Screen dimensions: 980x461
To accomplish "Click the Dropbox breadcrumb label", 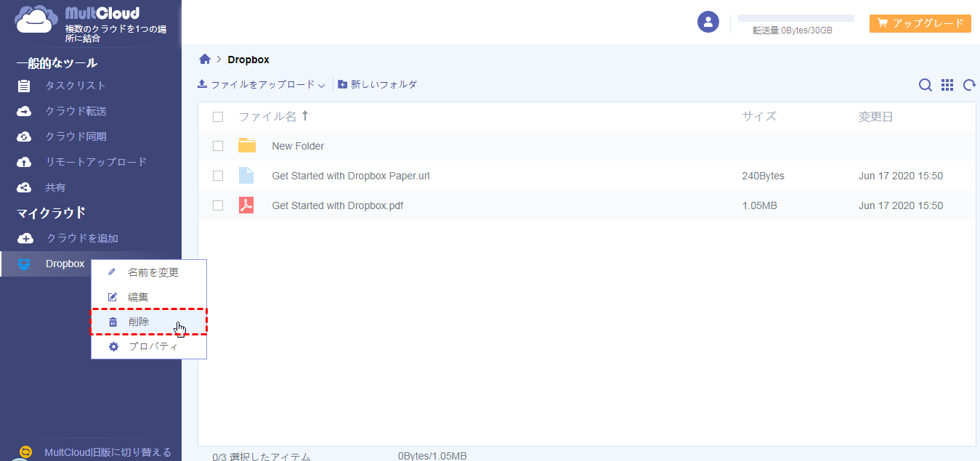I will [248, 60].
